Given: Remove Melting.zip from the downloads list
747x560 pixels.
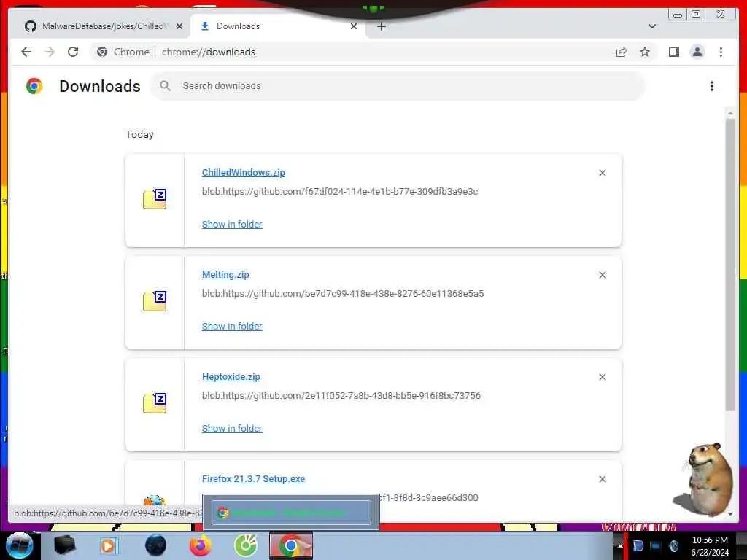Looking at the screenshot, I should click(602, 275).
